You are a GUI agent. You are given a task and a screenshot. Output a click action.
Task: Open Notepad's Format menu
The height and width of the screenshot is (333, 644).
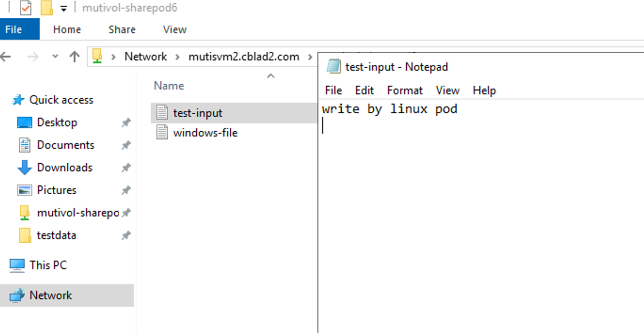[405, 90]
